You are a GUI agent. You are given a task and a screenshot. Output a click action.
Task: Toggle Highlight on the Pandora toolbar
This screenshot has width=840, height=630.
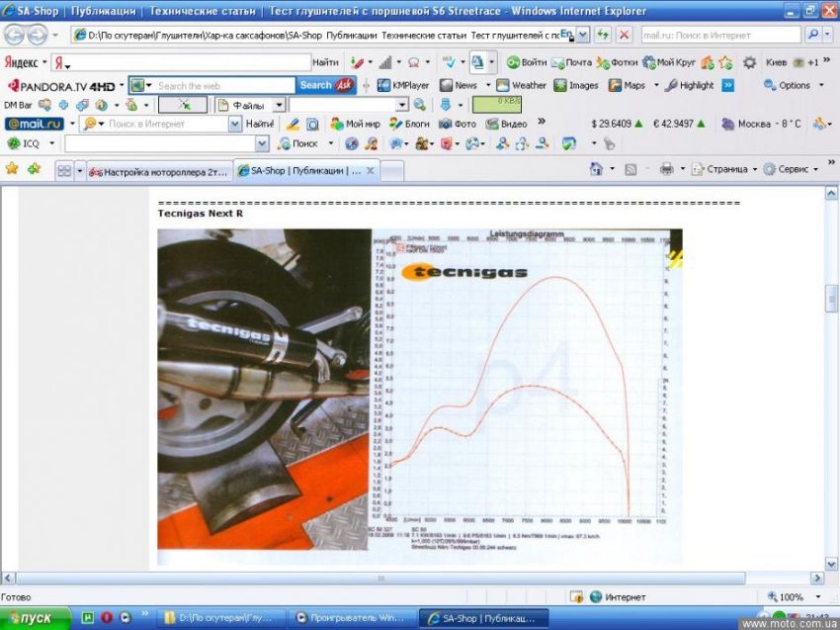point(689,85)
